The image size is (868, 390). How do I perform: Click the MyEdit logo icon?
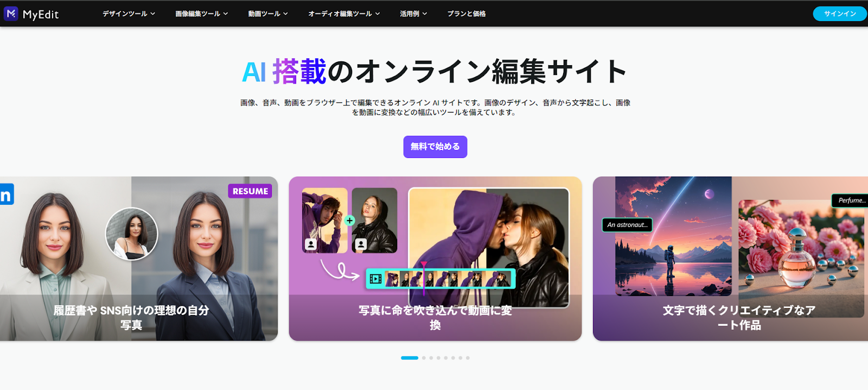pos(11,14)
